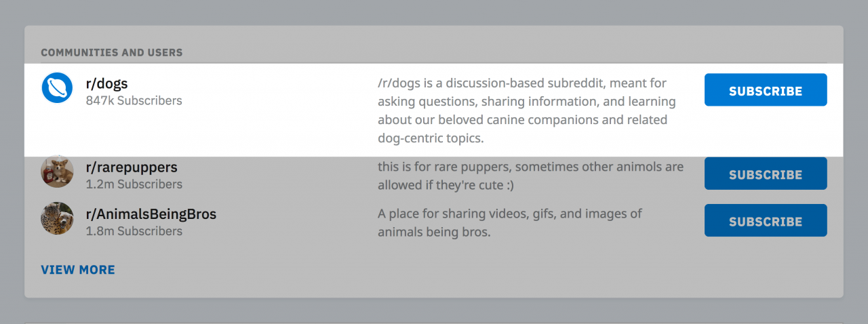
Task: Click blank space between r/dogs name and description
Action: pyautogui.click(x=278, y=92)
